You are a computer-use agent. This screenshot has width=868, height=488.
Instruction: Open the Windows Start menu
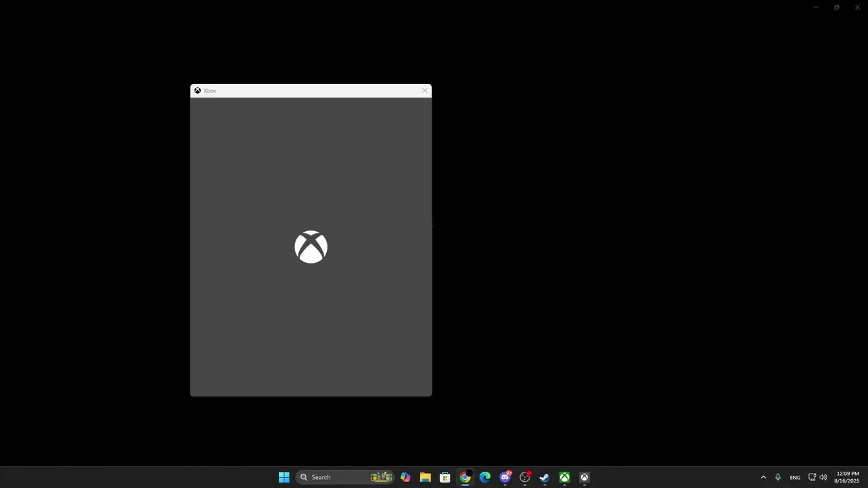(x=284, y=477)
